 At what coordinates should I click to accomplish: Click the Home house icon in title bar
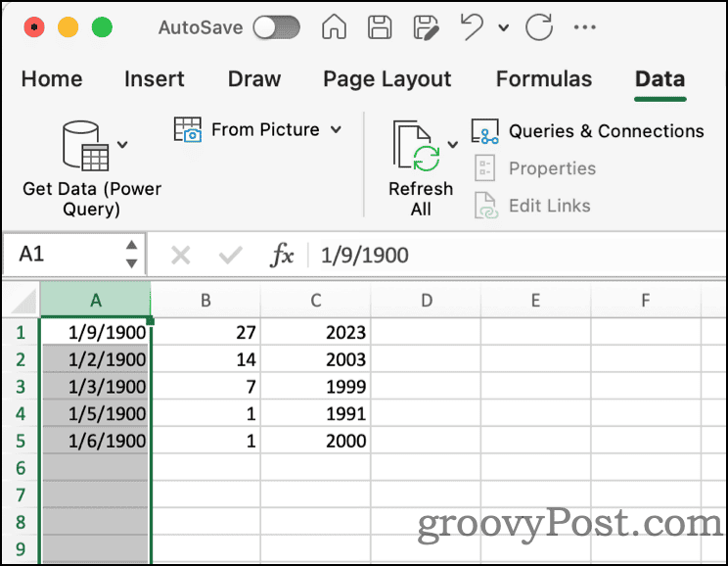tap(334, 26)
